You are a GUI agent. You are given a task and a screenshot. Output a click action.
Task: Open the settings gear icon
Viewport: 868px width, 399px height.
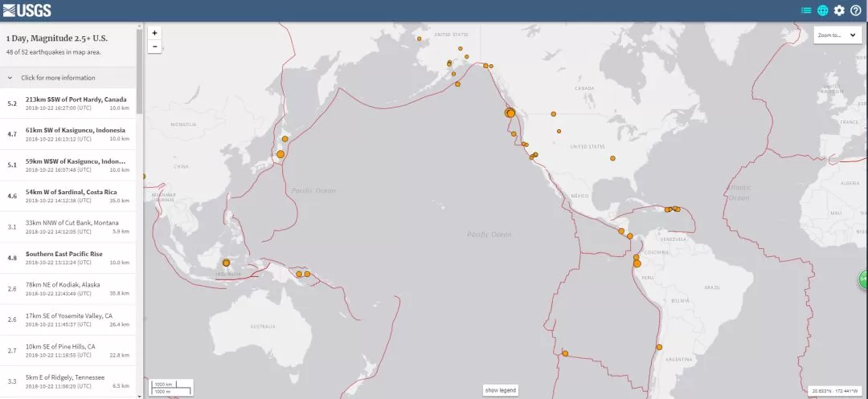[839, 10]
